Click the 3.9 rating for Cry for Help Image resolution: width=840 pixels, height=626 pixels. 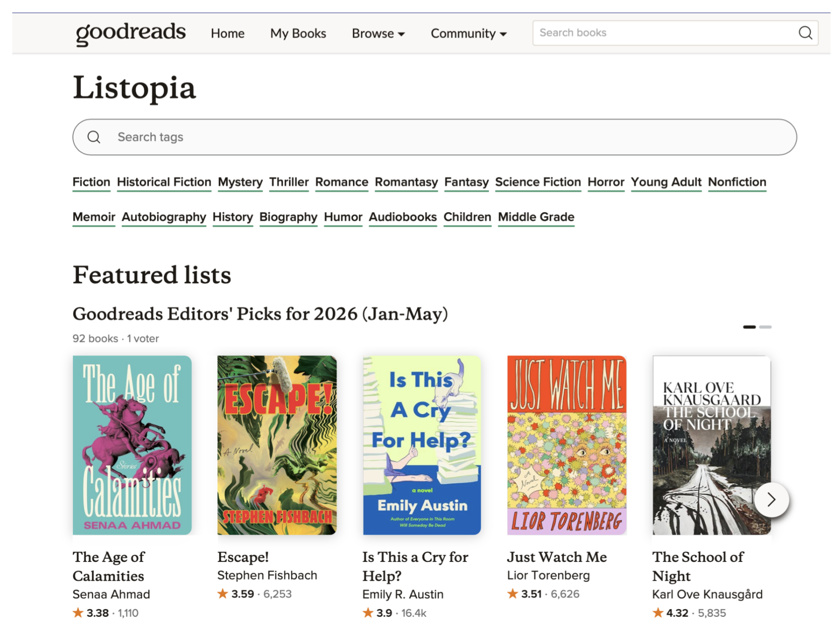click(x=384, y=613)
